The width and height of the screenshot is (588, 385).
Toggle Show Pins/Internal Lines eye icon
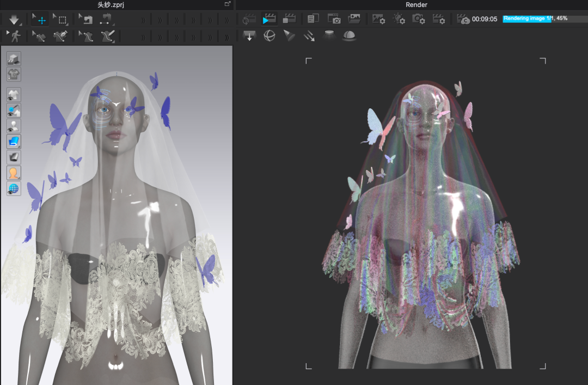tap(14, 111)
